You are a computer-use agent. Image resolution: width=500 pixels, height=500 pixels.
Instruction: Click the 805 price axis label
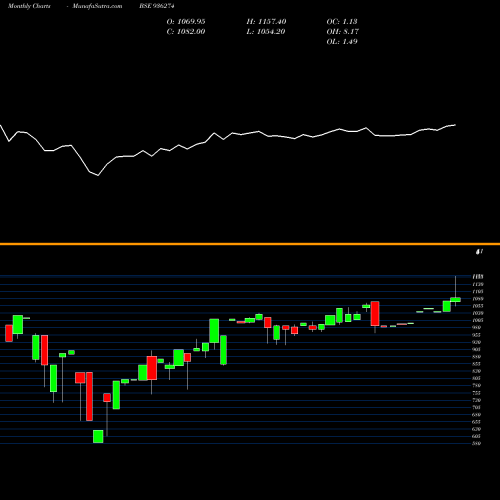pyautogui.click(x=477, y=378)
